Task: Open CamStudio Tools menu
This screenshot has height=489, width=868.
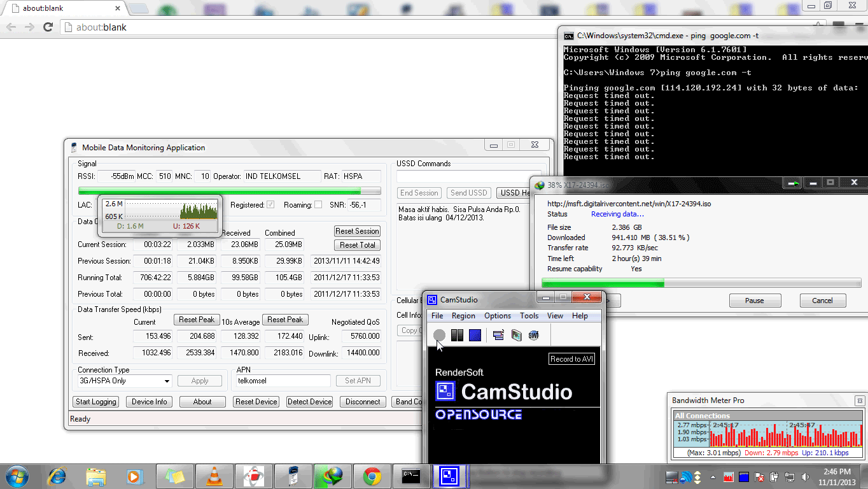Action: 529,316
